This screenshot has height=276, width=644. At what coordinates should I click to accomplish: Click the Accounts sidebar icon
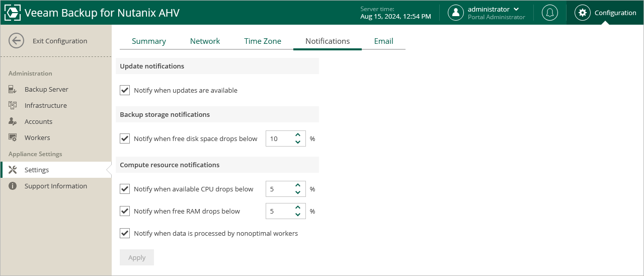tap(13, 121)
